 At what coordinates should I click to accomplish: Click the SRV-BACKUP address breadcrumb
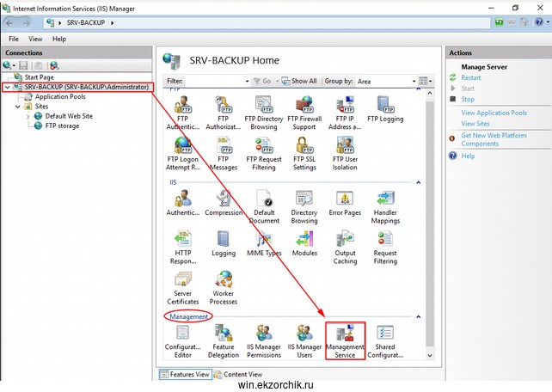85,22
